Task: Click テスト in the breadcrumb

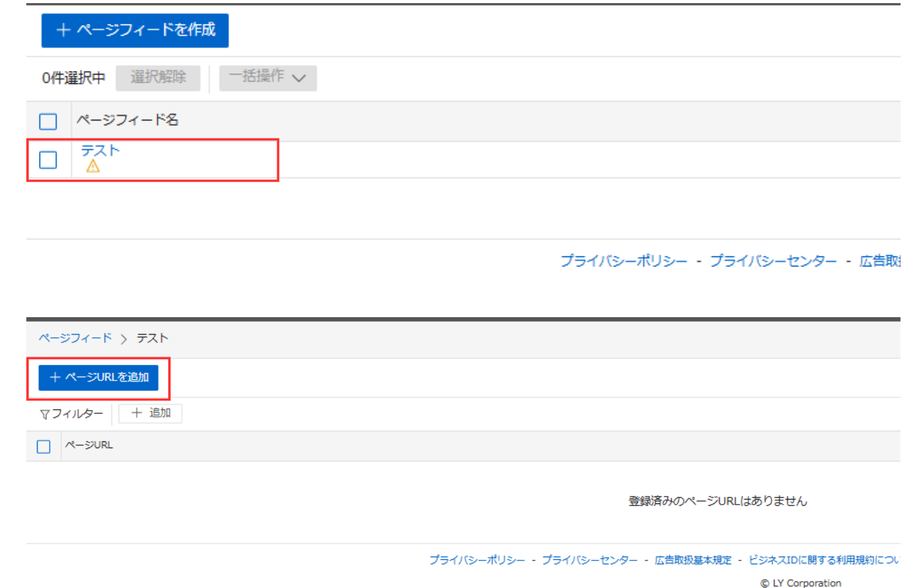Action: [152, 338]
